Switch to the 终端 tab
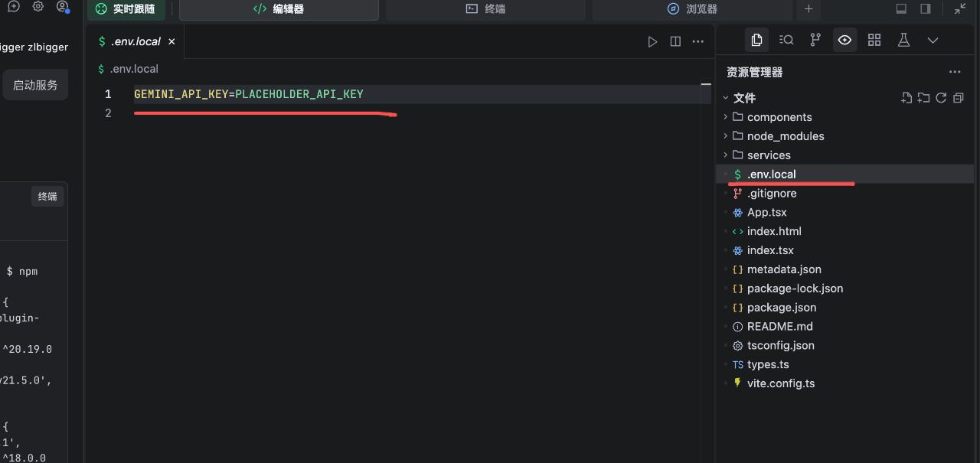Image resolution: width=980 pixels, height=463 pixels. (485, 10)
